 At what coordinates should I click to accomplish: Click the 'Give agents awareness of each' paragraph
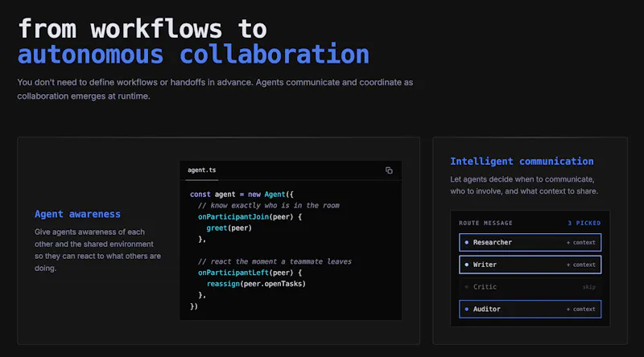click(x=97, y=250)
